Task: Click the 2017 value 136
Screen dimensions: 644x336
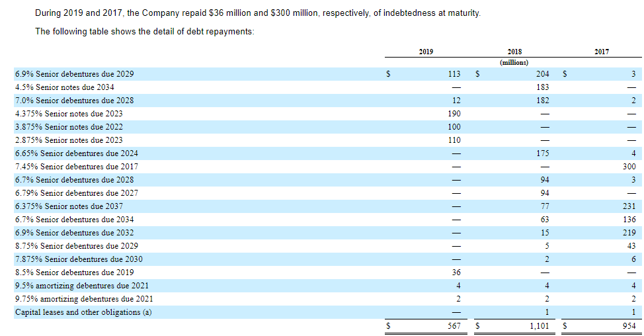Action: (629, 220)
